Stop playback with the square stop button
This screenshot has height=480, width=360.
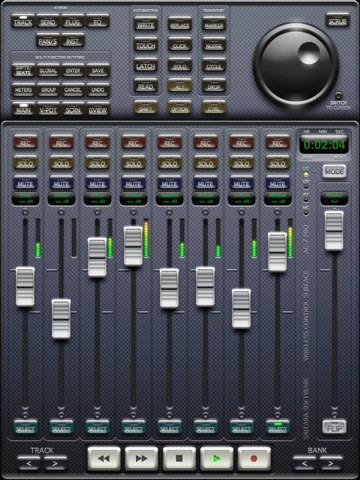point(179,459)
